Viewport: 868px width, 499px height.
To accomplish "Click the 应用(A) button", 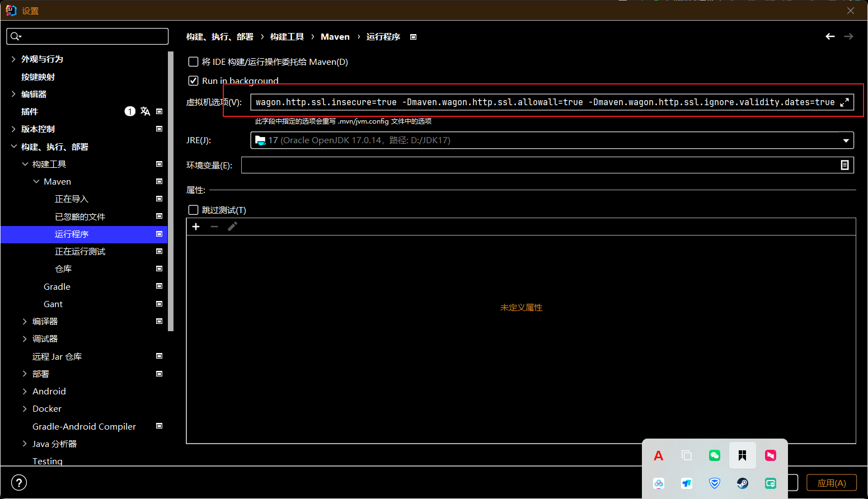I will (x=832, y=482).
